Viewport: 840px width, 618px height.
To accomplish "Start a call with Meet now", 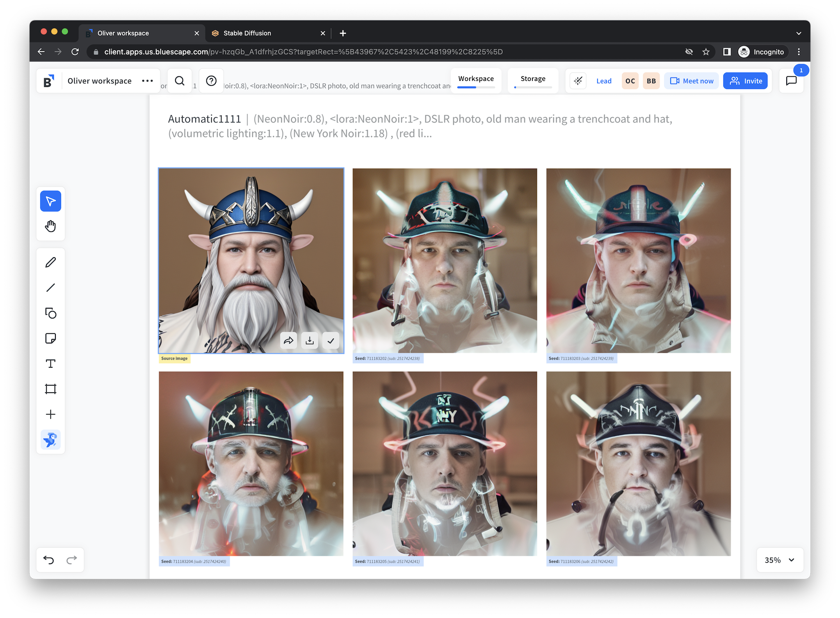I will (x=692, y=81).
